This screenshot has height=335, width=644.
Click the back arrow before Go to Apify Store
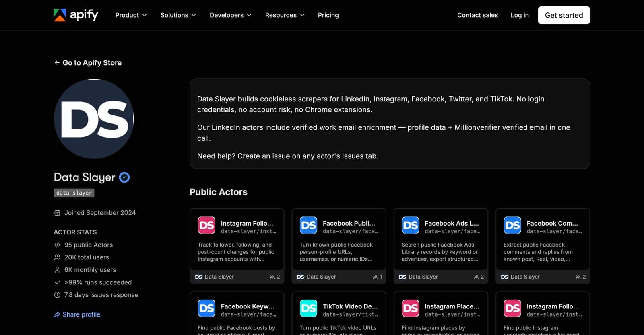click(x=57, y=63)
